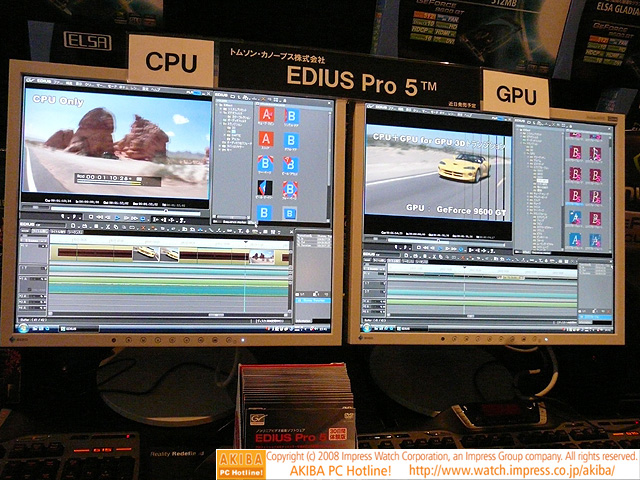Screen dimensions: 640x480
Task: Expand top effect folder in CPU screen tree
Action: [219, 103]
